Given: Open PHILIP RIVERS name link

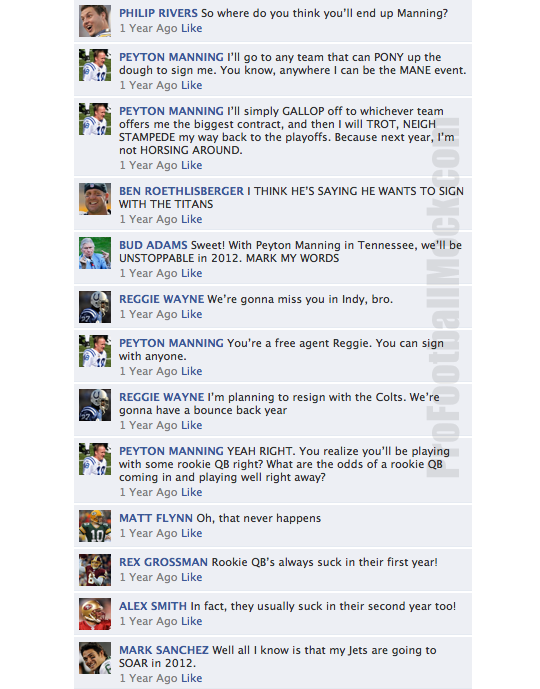Looking at the screenshot, I should [x=158, y=13].
